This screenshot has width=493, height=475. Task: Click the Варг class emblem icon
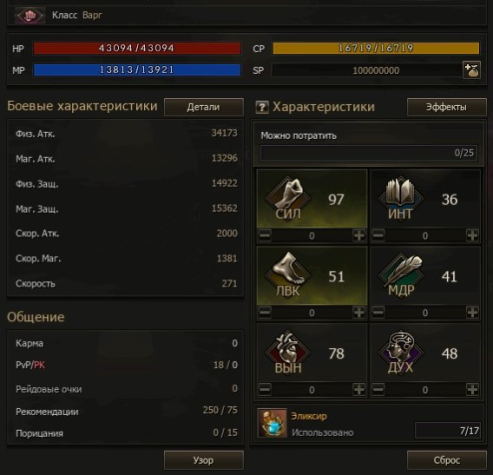tap(30, 15)
